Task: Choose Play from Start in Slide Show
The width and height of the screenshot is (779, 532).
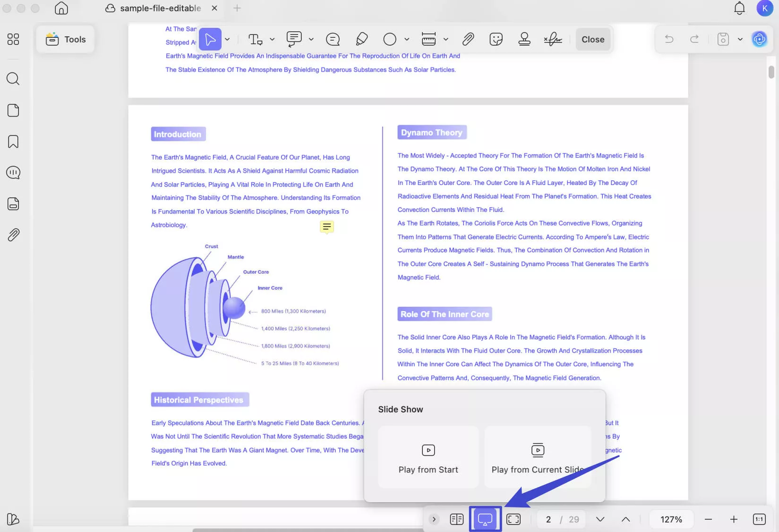Action: click(428, 457)
